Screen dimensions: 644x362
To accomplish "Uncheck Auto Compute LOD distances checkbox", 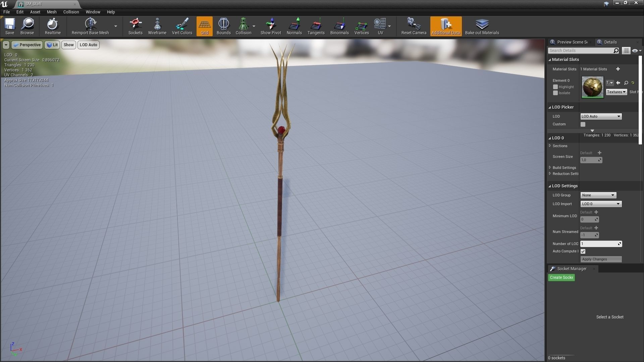I will pos(583,251).
